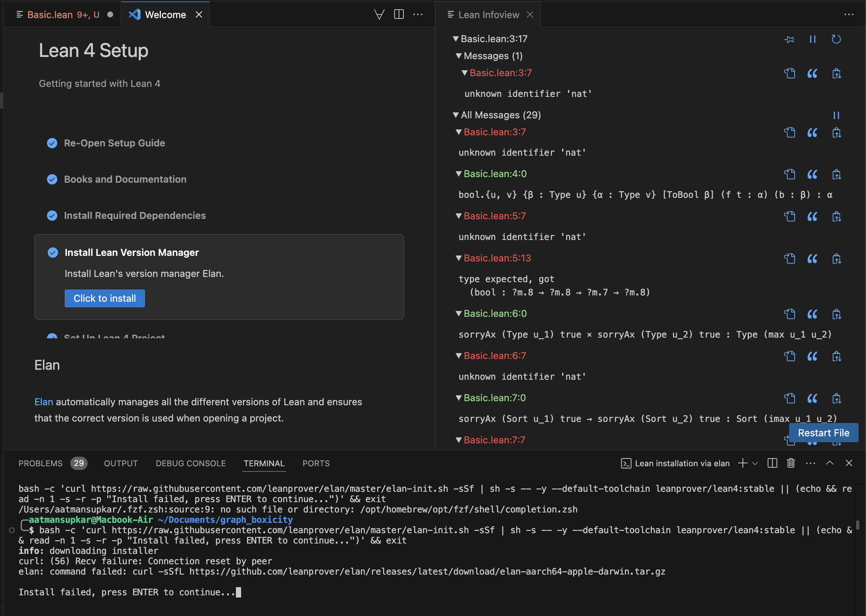Select the Lean Infoview tab

tap(488, 14)
